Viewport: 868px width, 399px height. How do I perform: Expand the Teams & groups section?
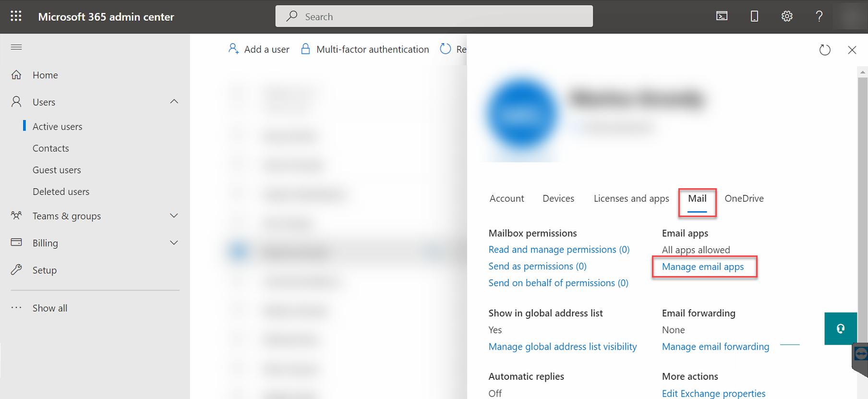(174, 216)
